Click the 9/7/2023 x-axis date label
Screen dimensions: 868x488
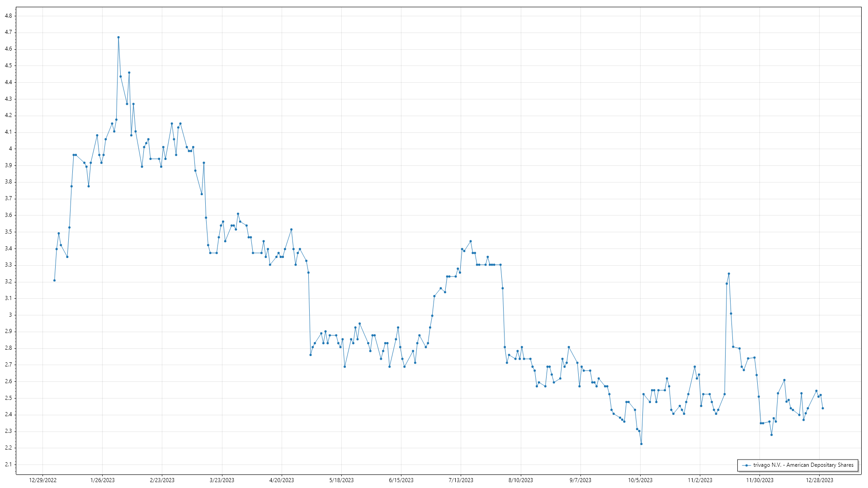pos(580,480)
